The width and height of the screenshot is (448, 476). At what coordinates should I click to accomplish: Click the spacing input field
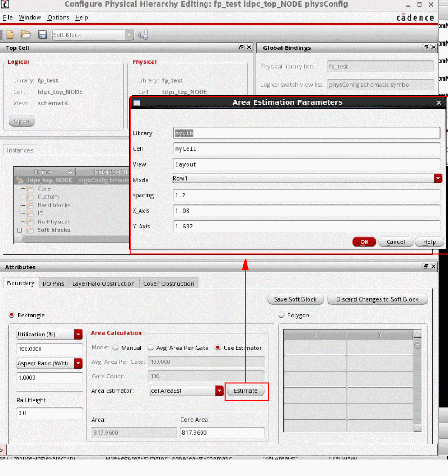coord(306,195)
